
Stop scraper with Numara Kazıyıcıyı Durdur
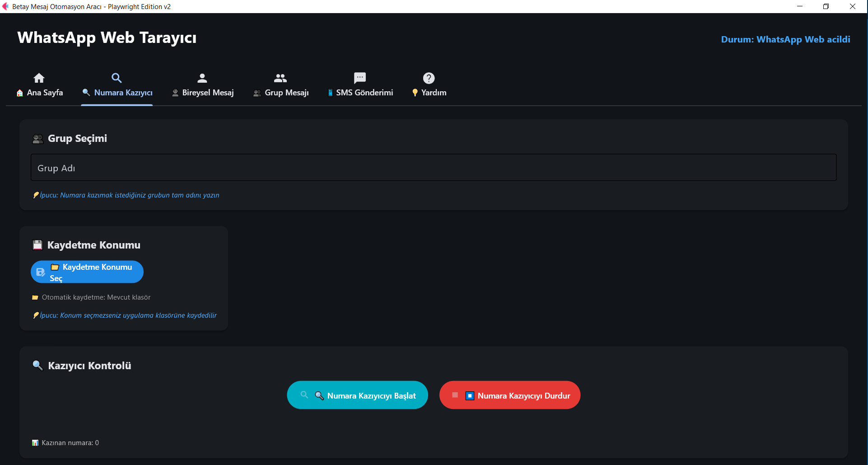coord(510,395)
